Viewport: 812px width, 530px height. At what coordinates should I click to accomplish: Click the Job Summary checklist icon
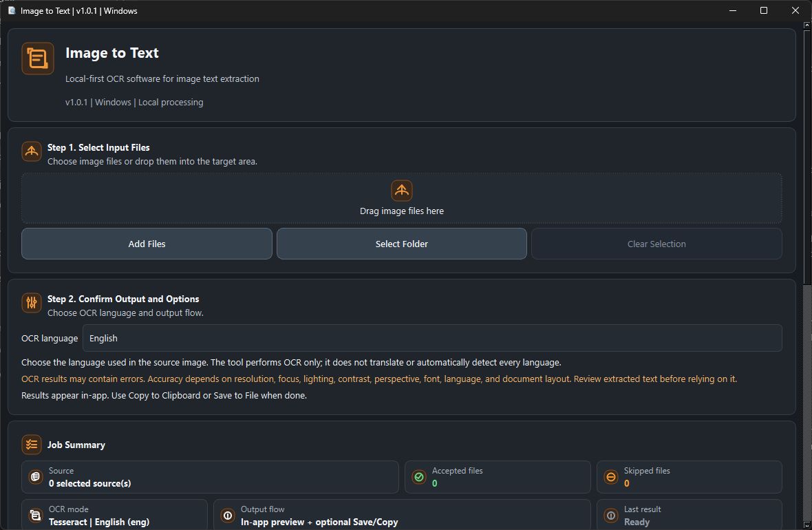[32, 445]
